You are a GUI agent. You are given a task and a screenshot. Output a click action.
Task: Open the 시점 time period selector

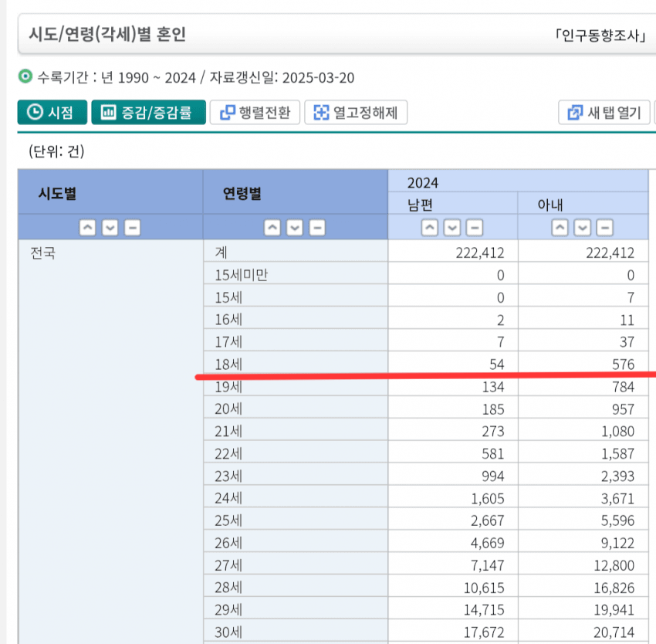tap(51, 113)
